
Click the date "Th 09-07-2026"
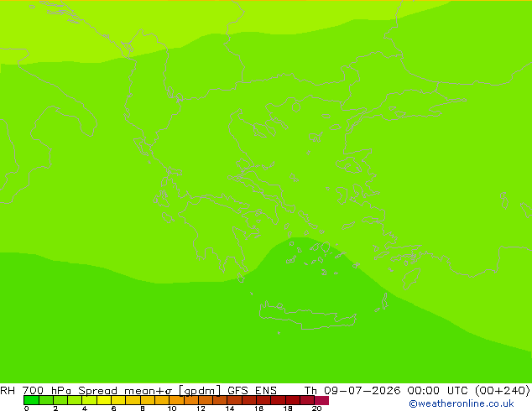352,390
